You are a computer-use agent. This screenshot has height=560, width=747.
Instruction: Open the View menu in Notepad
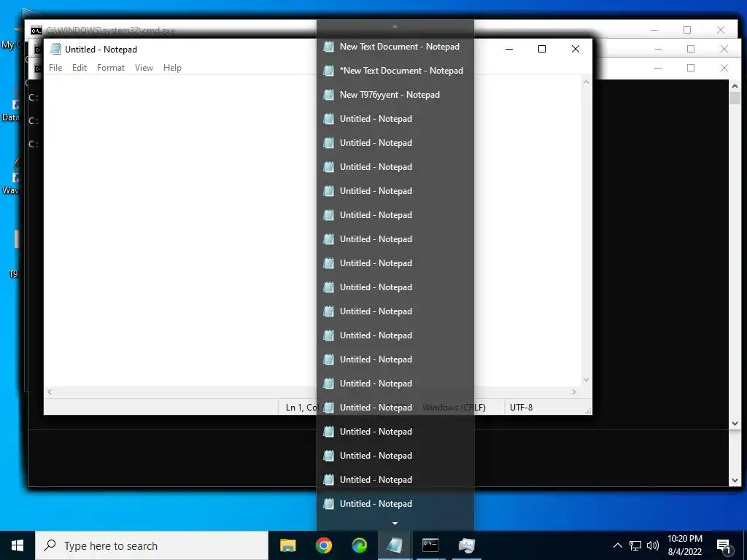pos(144,68)
